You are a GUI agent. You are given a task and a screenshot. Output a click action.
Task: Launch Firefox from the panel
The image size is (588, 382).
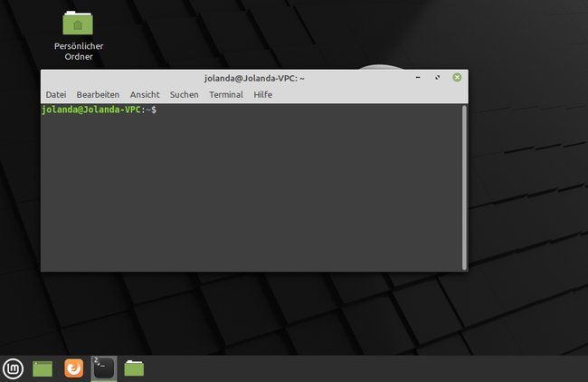[x=73, y=368]
